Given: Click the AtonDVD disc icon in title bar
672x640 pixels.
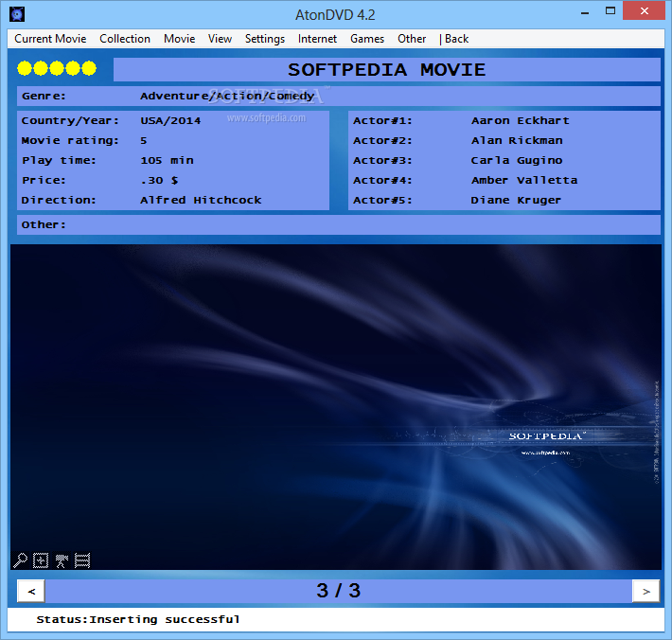Looking at the screenshot, I should 17,14.
